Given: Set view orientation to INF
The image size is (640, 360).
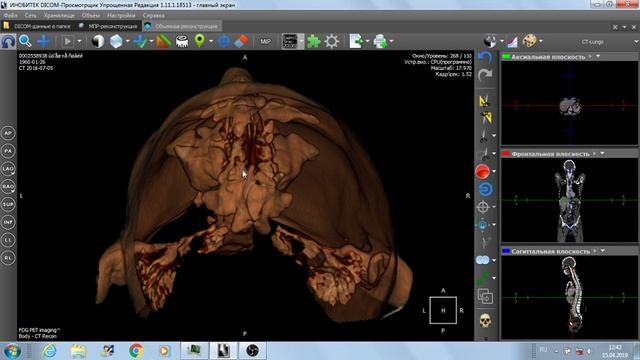Looking at the screenshot, I should [x=8, y=222].
